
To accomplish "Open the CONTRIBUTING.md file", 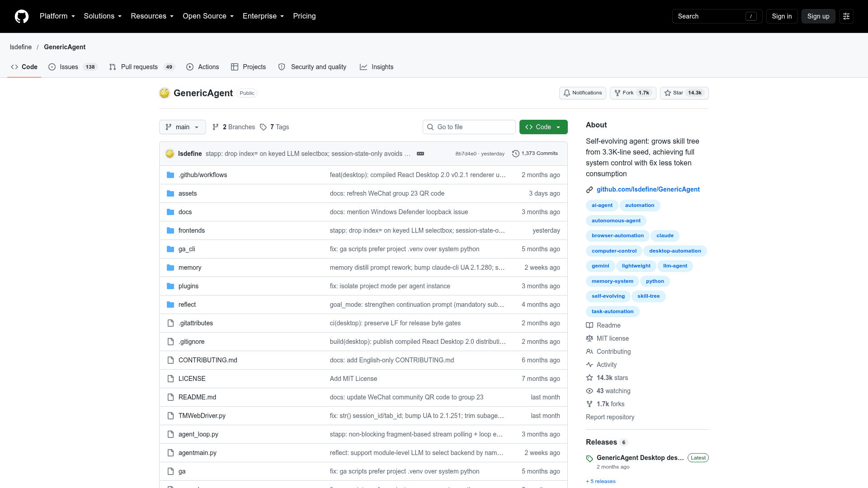I will click(x=208, y=360).
